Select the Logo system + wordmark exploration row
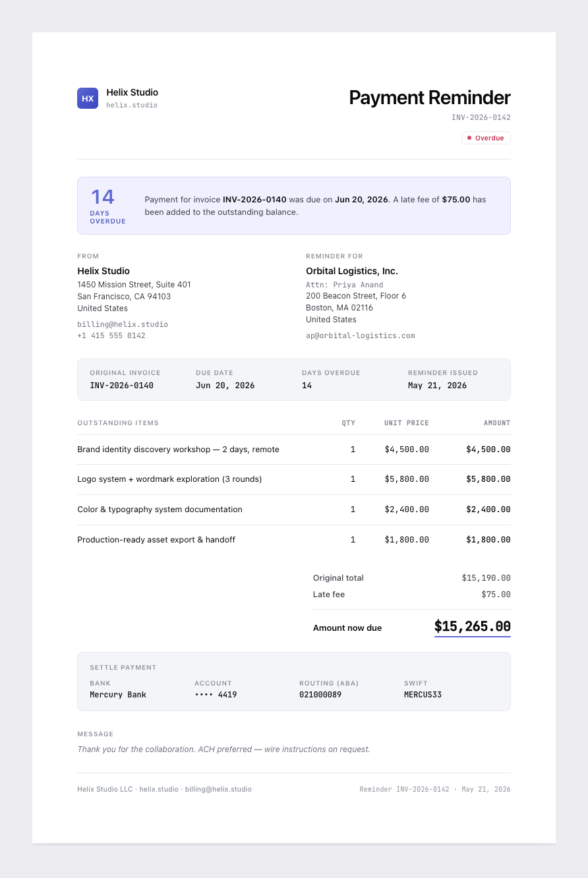 294,479
